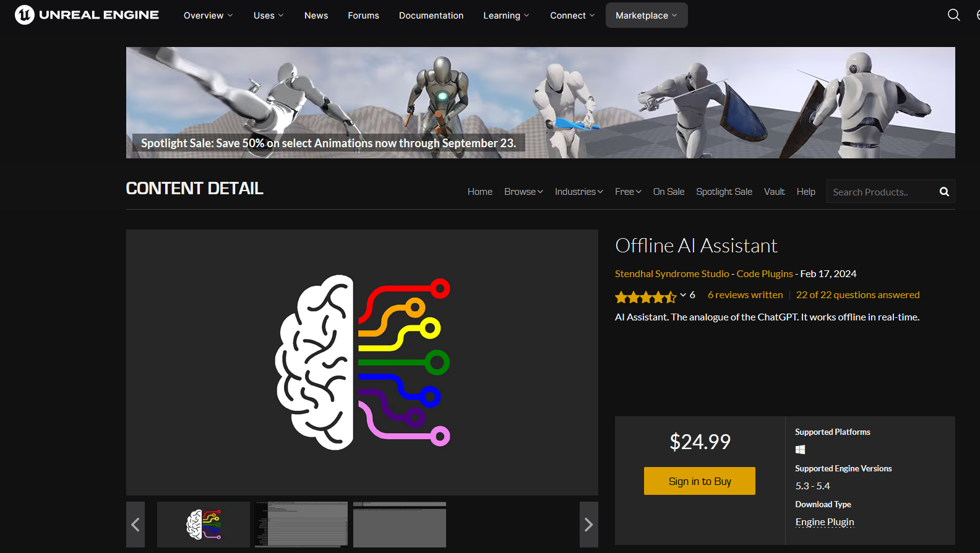The width and height of the screenshot is (980, 553).
Task: Click engine versions 5.3 - 5.4
Action: coord(812,486)
